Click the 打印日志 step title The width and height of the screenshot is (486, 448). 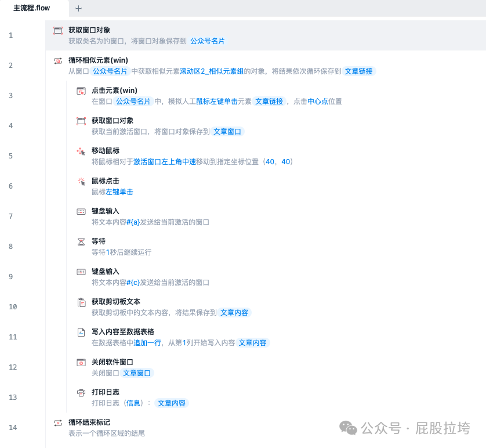point(106,392)
